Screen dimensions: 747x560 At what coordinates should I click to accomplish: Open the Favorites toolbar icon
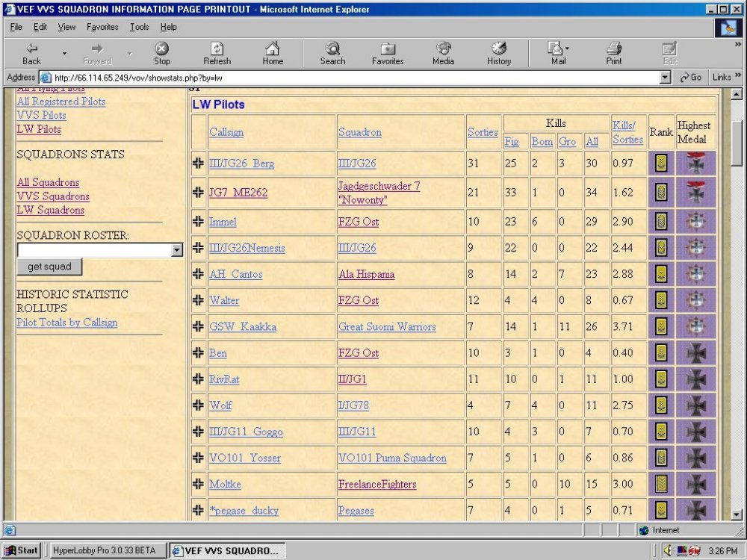[x=388, y=49]
